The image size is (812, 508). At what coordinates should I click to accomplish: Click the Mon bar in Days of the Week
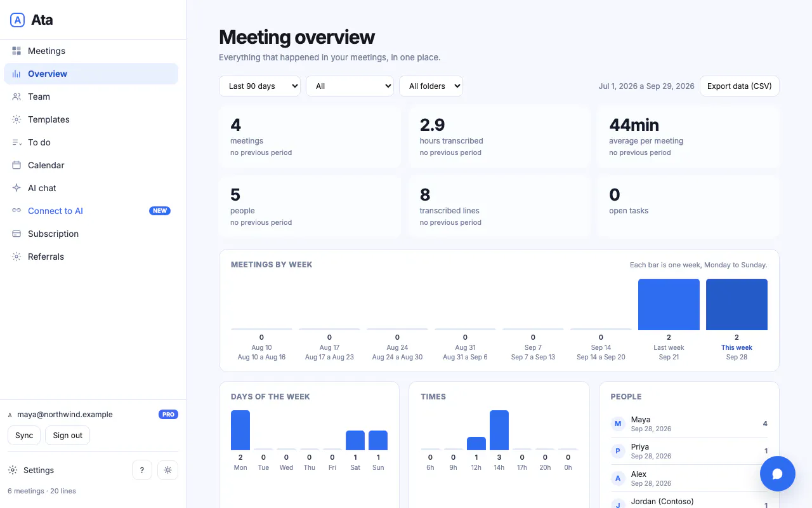[x=240, y=430]
